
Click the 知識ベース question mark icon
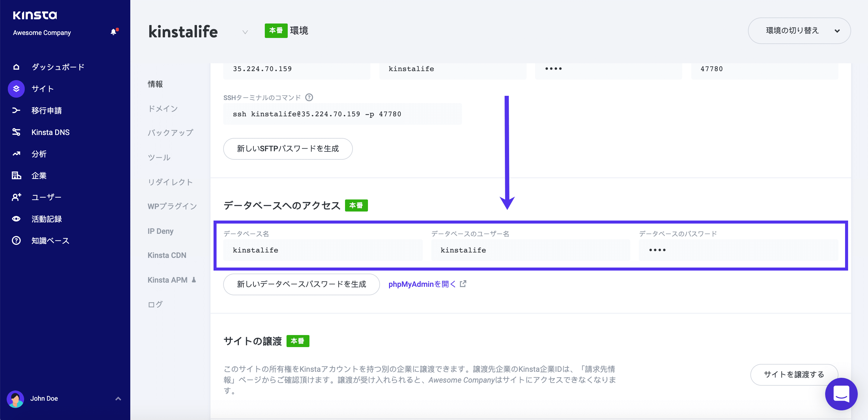click(16, 240)
